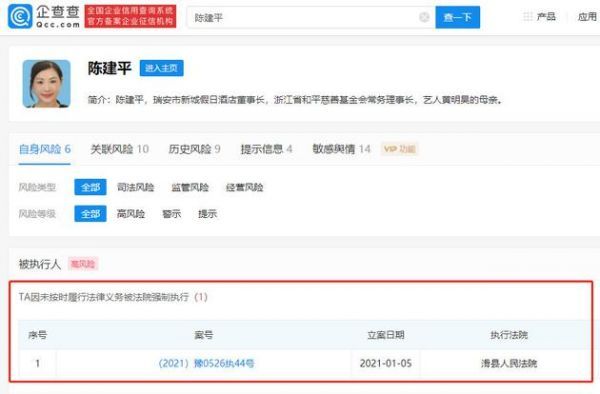
Task: Select the 监管风险 risk type filter
Action: point(190,187)
